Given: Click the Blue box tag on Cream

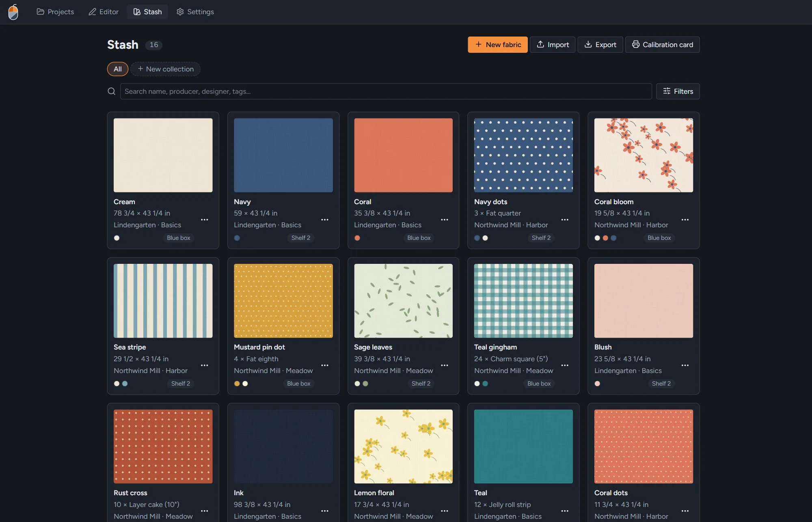Looking at the screenshot, I should [179, 238].
